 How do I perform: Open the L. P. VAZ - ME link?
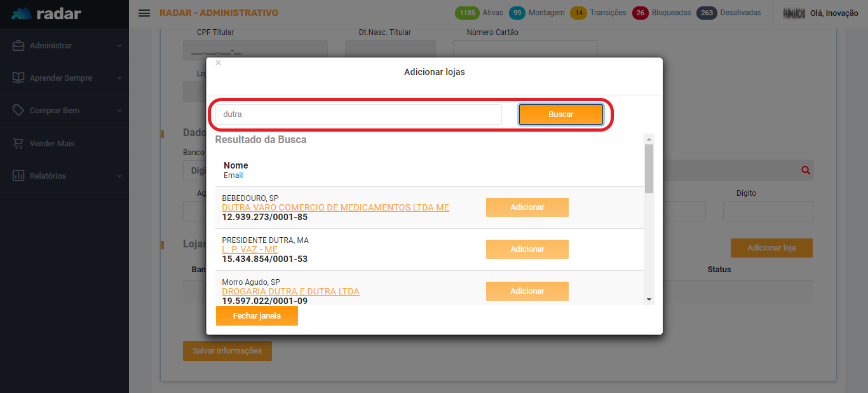250,250
